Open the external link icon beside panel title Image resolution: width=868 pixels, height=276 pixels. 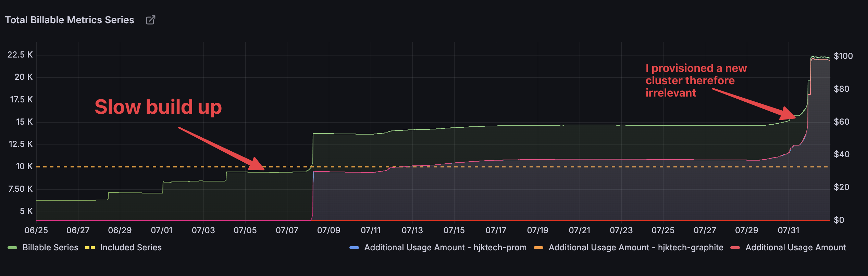(150, 20)
